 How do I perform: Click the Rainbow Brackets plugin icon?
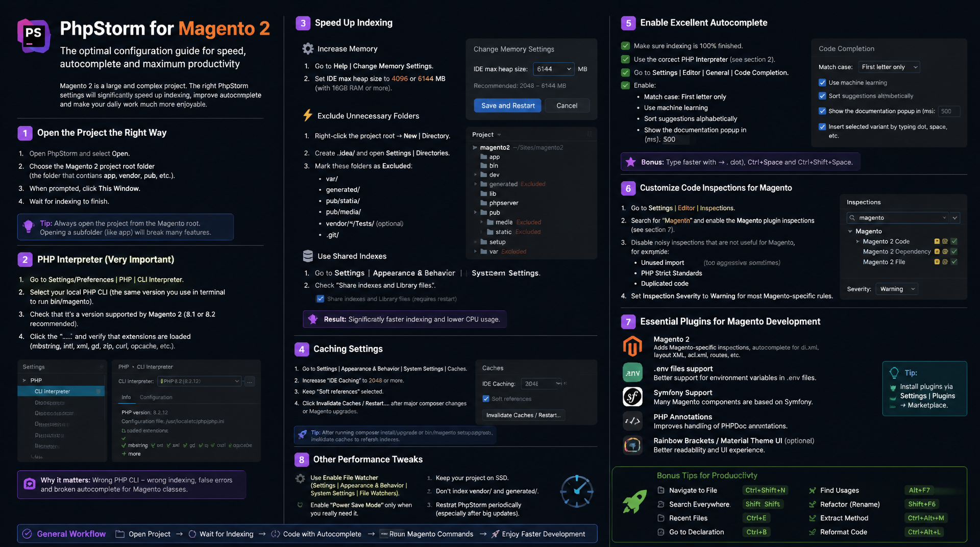coord(632,445)
